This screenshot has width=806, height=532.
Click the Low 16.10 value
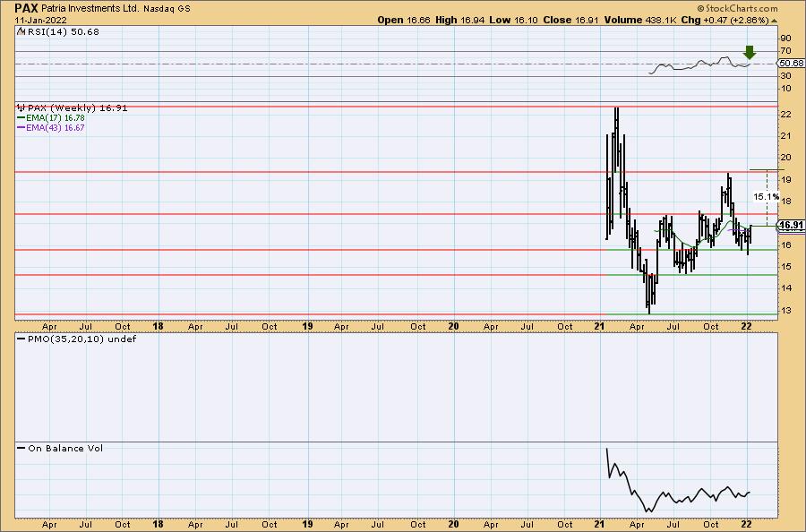tap(513, 20)
